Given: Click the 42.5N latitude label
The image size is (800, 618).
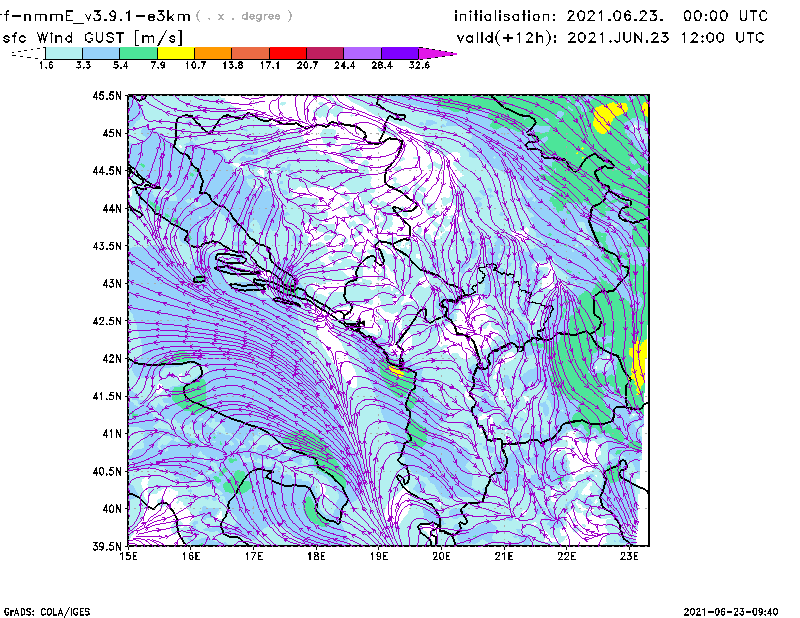Looking at the screenshot, I should 107,321.
